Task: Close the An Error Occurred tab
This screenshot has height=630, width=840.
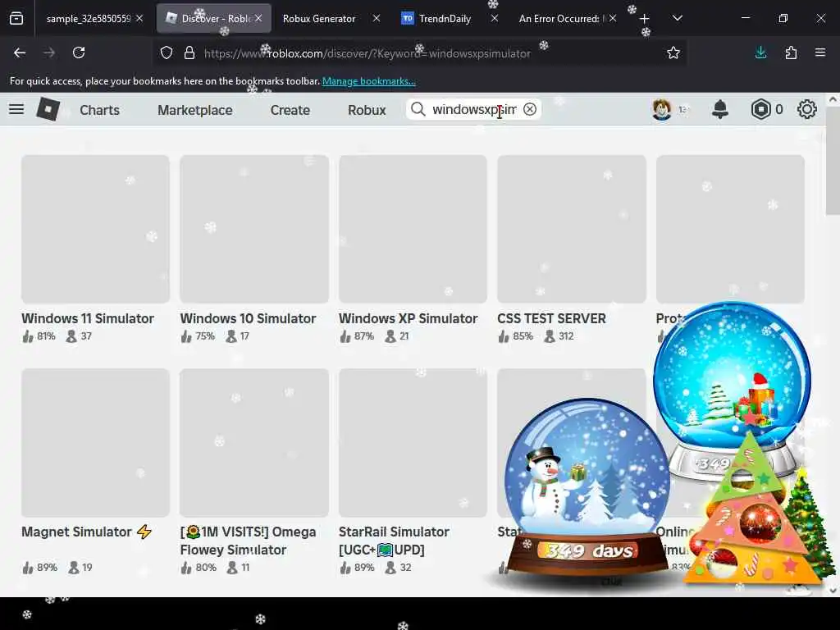Action: pyautogui.click(x=613, y=18)
